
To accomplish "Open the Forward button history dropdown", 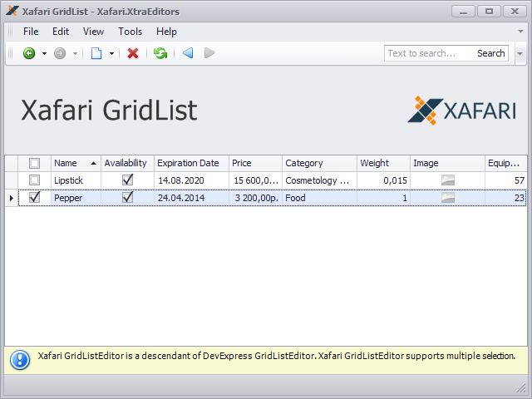I will [x=75, y=53].
